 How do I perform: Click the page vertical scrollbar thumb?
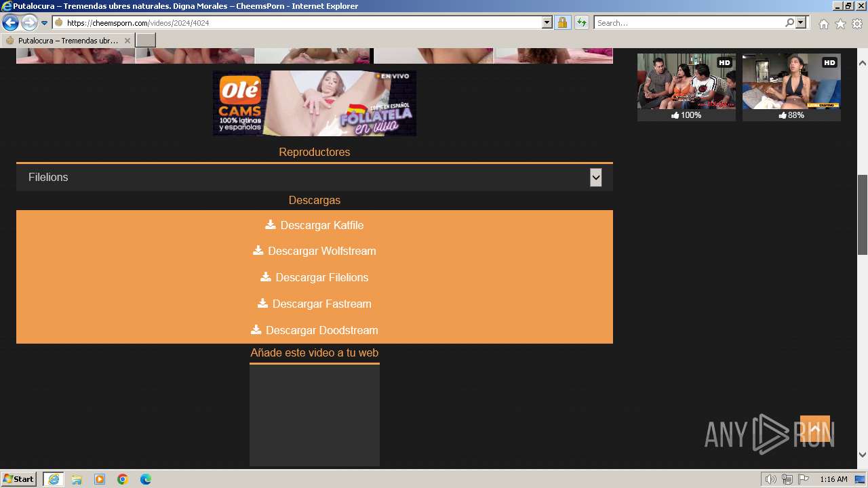pos(863,215)
